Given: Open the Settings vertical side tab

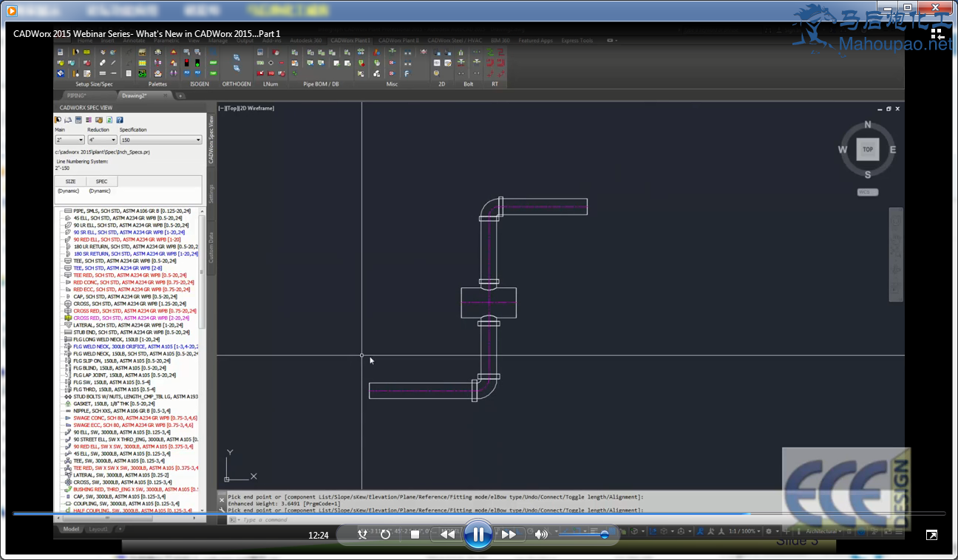Looking at the screenshot, I should click(211, 194).
